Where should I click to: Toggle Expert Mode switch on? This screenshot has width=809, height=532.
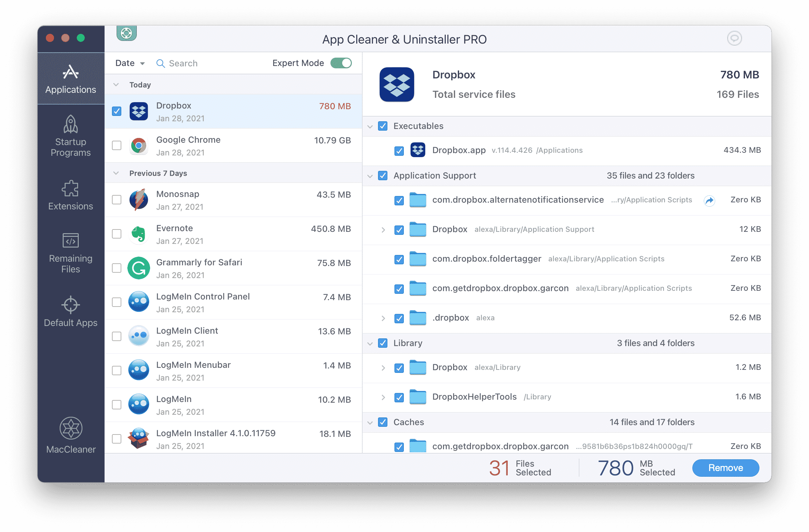(341, 63)
